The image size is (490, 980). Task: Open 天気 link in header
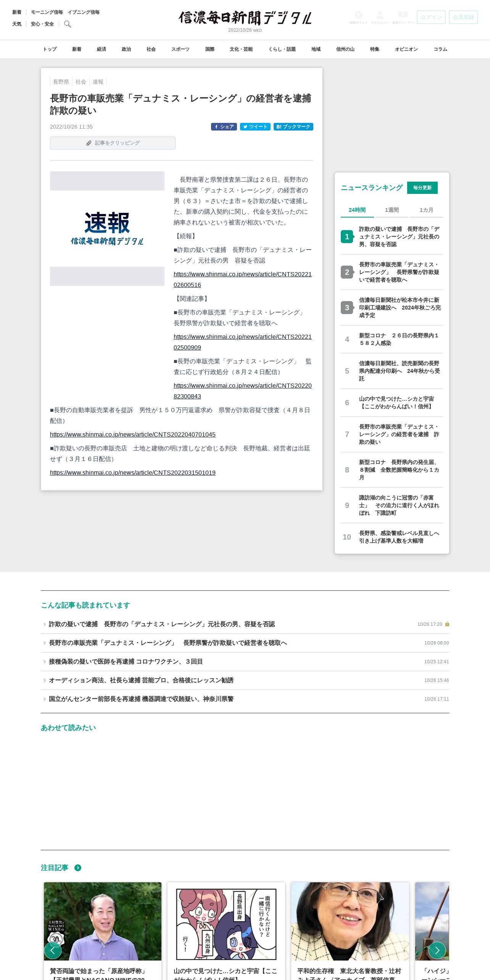tap(17, 24)
